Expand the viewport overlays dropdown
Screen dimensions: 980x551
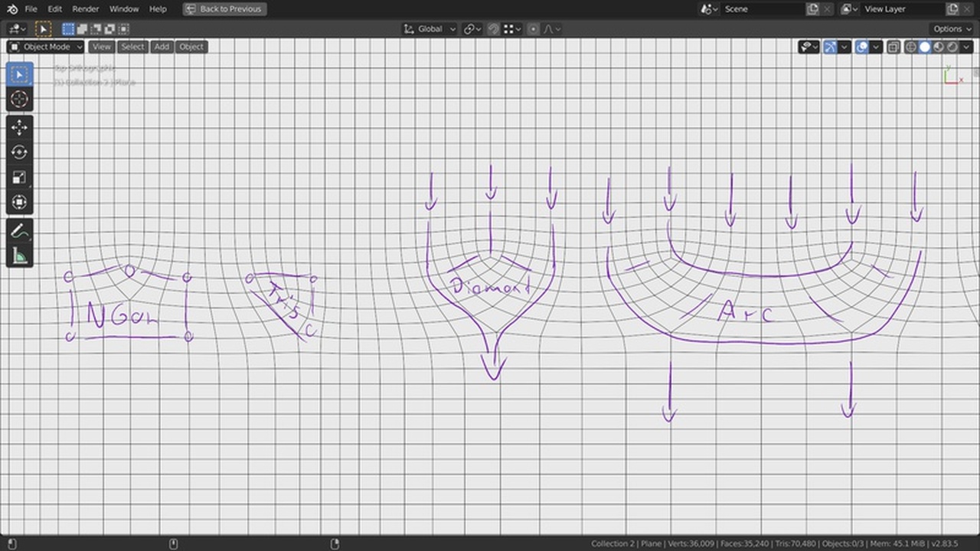pos(875,47)
